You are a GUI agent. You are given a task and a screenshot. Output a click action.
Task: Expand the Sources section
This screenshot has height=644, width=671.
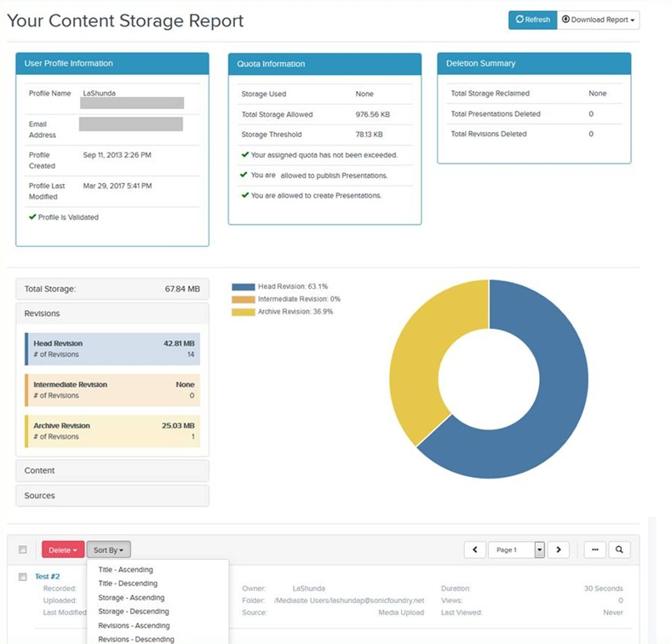[x=112, y=496]
